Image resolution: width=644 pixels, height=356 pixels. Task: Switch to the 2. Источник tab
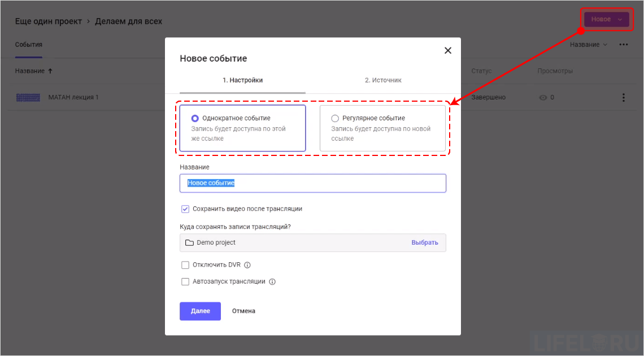click(x=383, y=80)
